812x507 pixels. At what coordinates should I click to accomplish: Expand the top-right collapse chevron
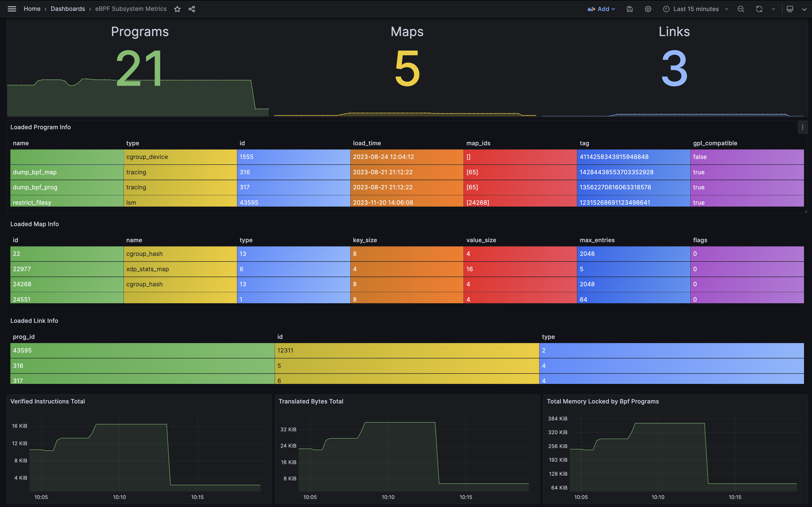(x=804, y=9)
